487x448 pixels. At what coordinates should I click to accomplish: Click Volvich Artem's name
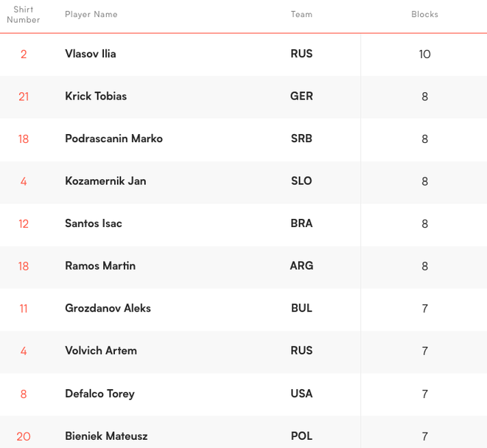pos(101,351)
